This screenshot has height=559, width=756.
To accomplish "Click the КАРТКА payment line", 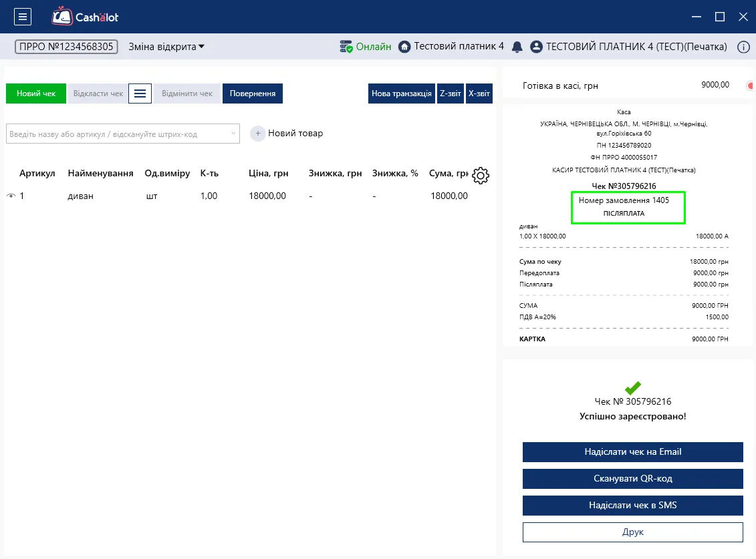I will coord(624,339).
